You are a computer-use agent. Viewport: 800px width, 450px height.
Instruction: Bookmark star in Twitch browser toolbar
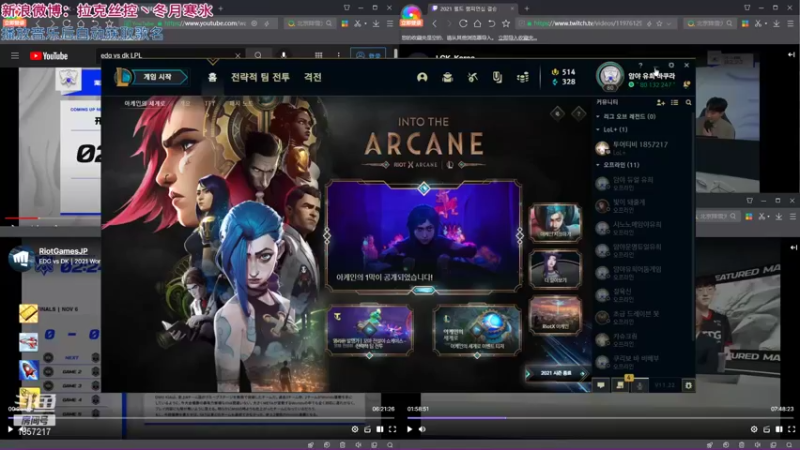point(506,23)
